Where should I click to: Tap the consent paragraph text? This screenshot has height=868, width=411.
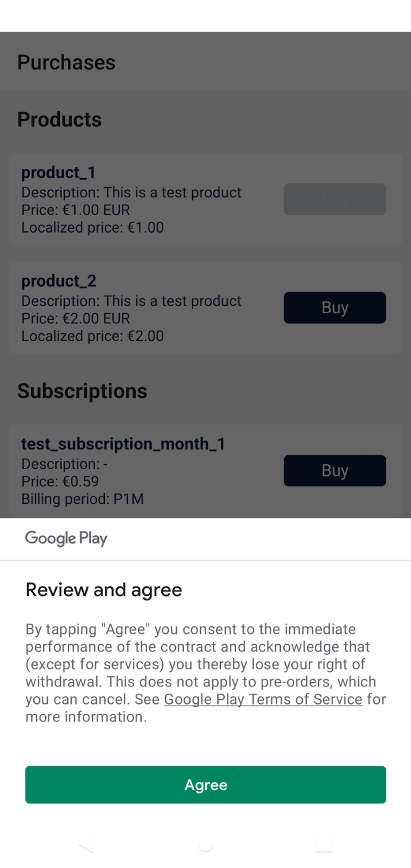tap(205, 673)
